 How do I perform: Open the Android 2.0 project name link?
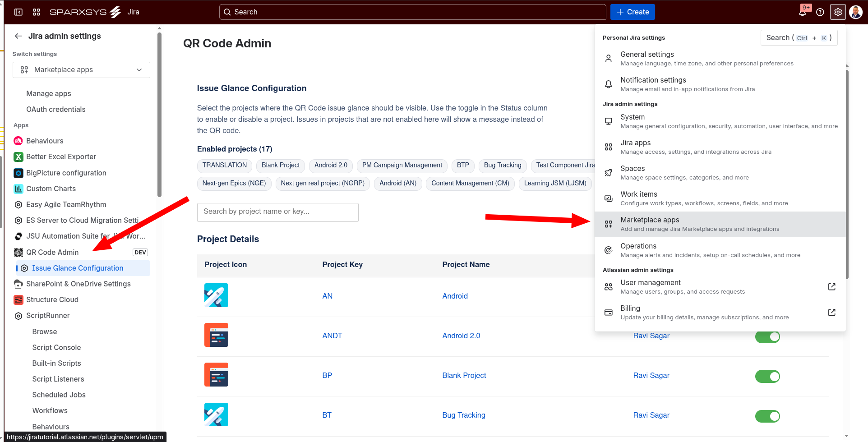(x=461, y=336)
